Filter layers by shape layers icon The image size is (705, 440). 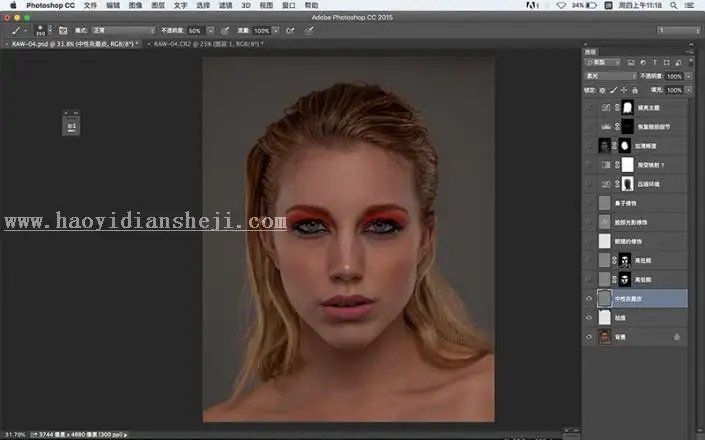[x=666, y=62]
